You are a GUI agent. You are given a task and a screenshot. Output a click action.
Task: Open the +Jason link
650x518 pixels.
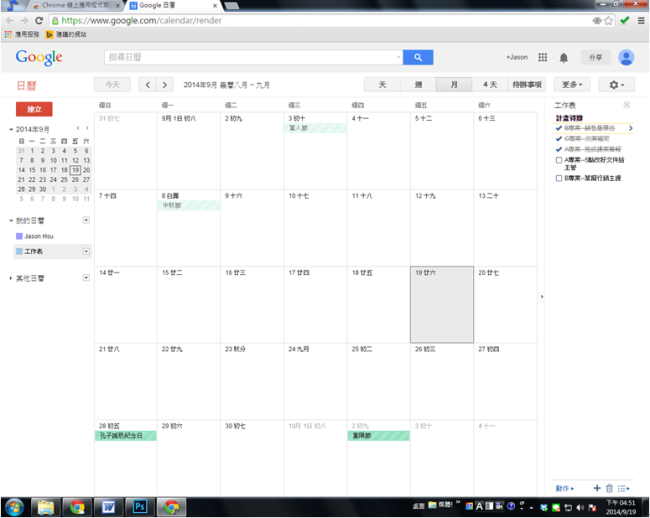click(517, 57)
